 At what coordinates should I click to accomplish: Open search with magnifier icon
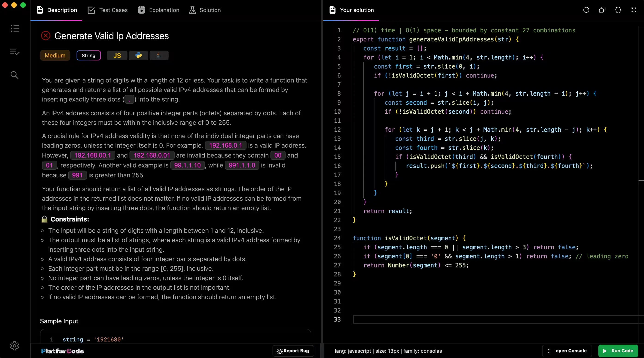(15, 75)
